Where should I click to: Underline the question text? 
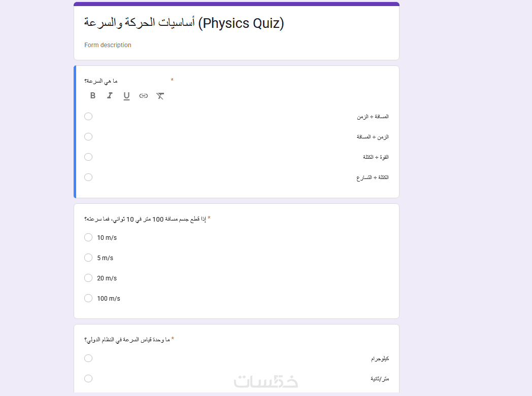click(126, 96)
